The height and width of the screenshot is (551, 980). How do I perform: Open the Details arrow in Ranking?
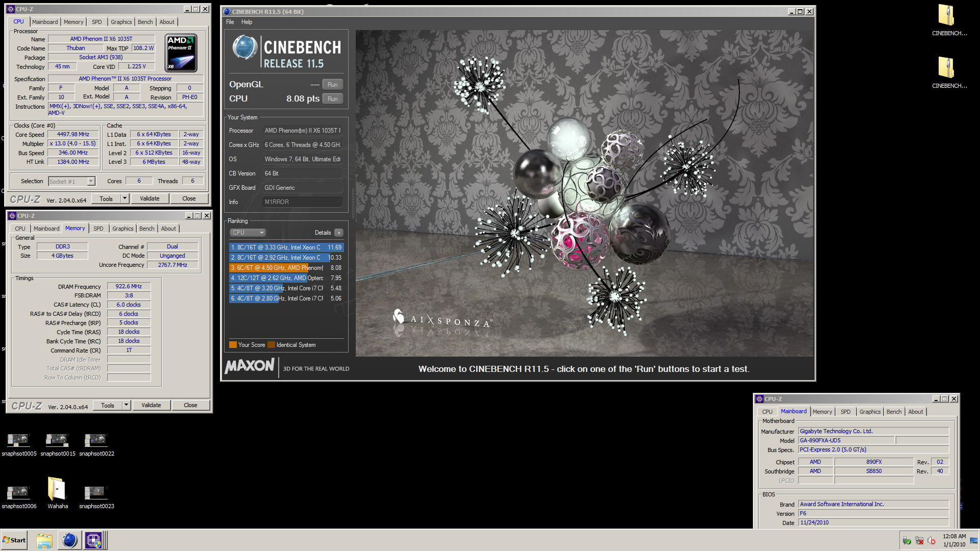(338, 233)
